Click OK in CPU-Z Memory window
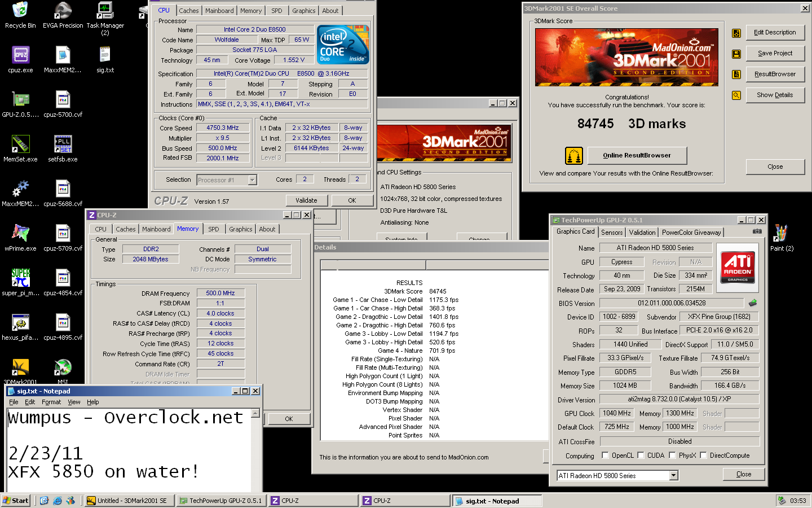 click(289, 419)
